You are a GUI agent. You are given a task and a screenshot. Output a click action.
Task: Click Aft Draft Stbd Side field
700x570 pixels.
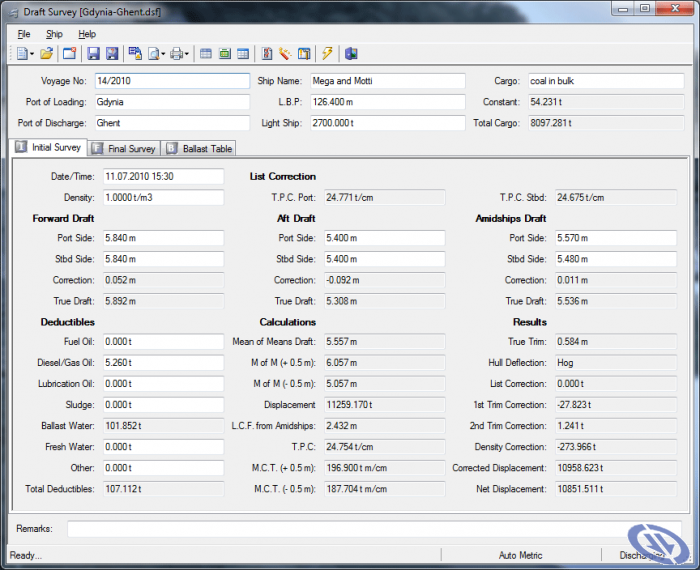click(x=384, y=259)
